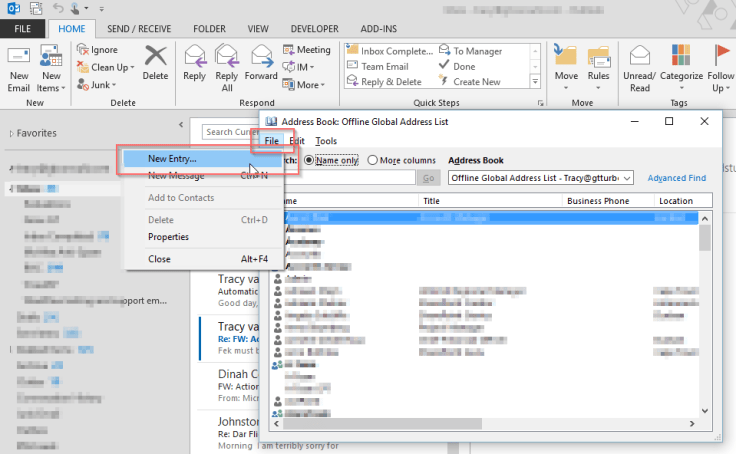Click the Undo icon in the title bar

click(58, 8)
